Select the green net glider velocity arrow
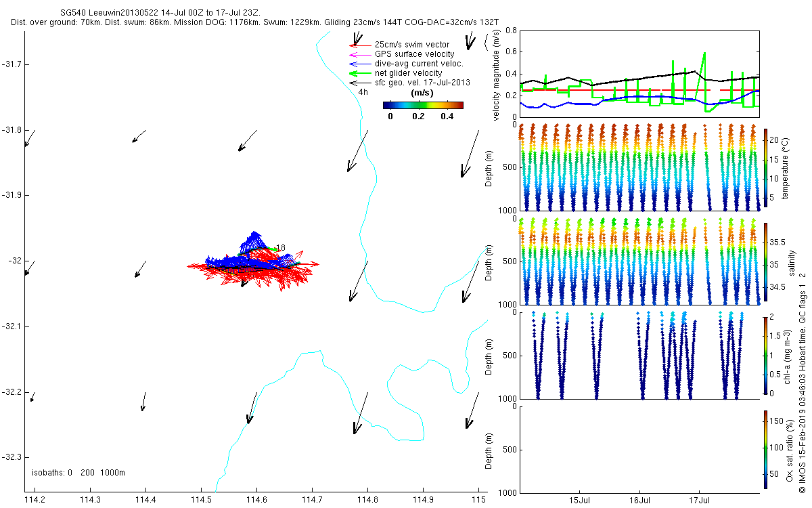812x508 pixels. pyautogui.click(x=355, y=73)
